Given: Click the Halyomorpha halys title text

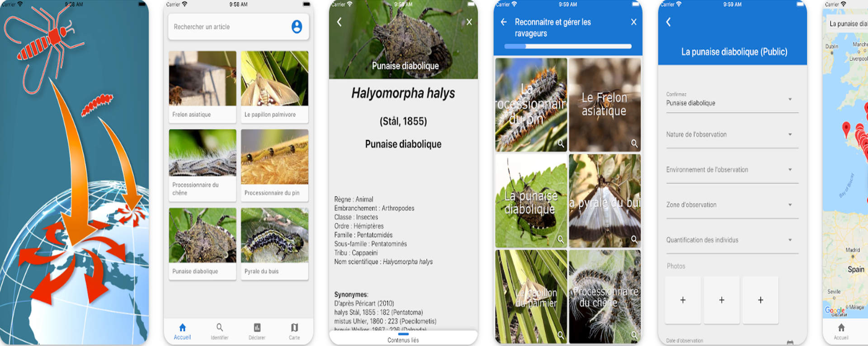Looking at the screenshot, I should click(403, 93).
